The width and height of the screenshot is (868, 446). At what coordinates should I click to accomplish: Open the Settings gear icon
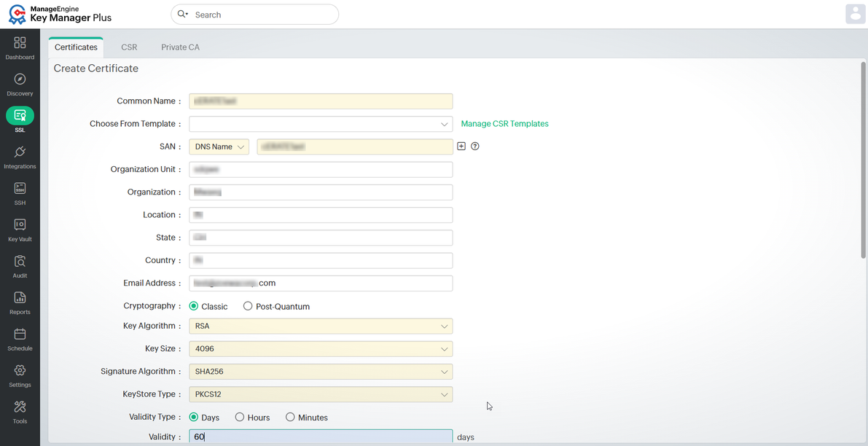(x=20, y=370)
